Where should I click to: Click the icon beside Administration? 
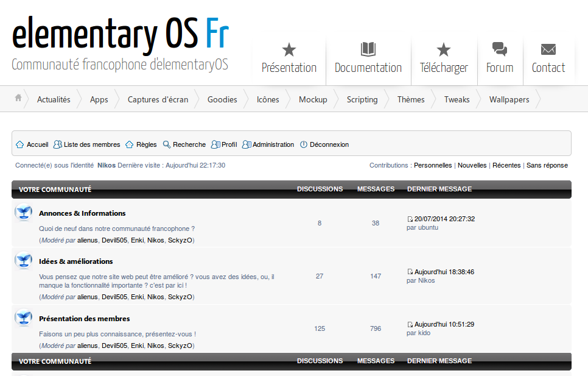click(247, 144)
